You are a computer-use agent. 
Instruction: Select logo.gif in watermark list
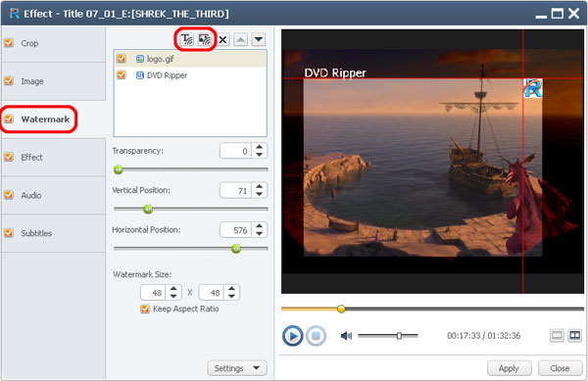tap(190, 59)
